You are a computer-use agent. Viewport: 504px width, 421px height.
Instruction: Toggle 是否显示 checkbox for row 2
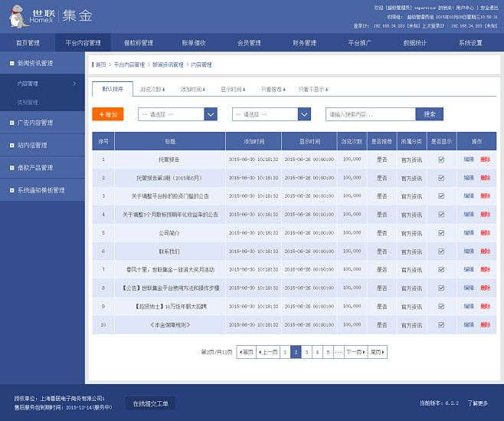point(441,178)
